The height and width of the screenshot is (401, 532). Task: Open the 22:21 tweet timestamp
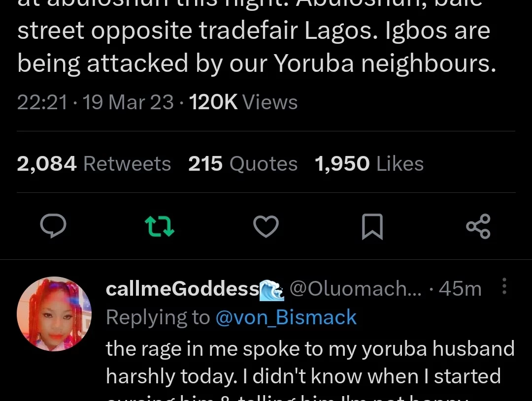[x=42, y=102]
